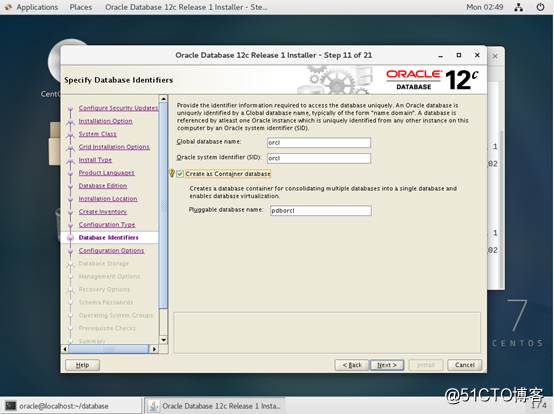Go to the Configure Security Updates step
Screen dimensions: 554x414
[118, 108]
